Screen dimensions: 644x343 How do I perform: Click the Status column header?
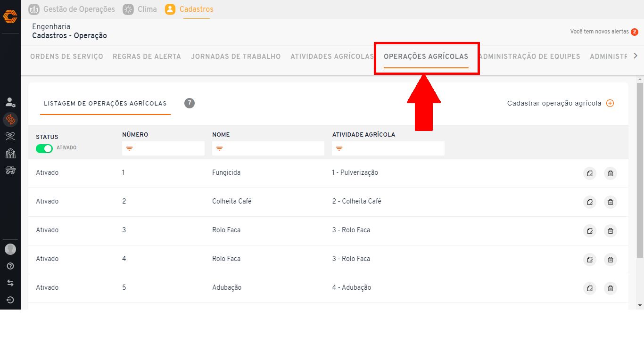point(47,137)
